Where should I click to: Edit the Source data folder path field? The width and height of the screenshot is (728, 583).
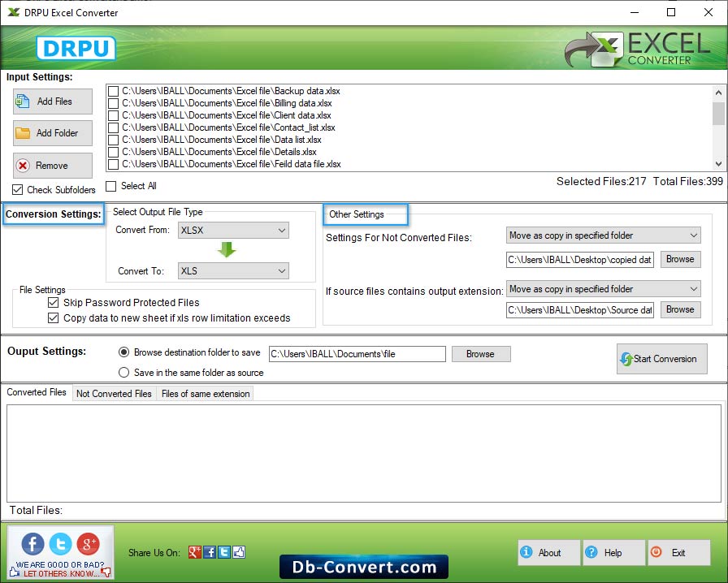click(x=580, y=309)
